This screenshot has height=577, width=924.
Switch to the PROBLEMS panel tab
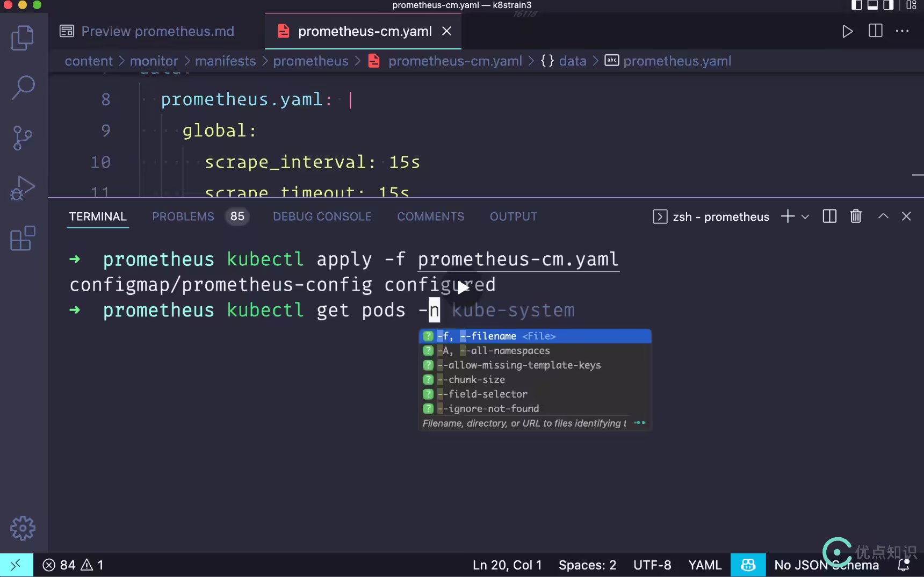183,217
